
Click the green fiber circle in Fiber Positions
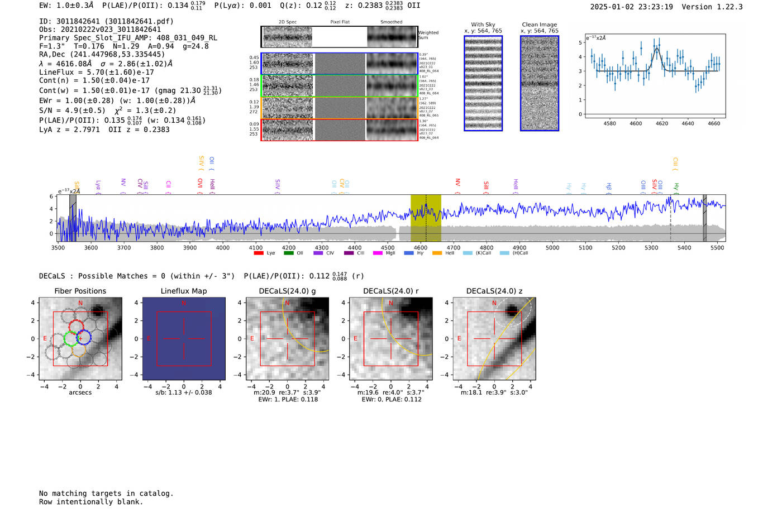pyautogui.click(x=70, y=339)
